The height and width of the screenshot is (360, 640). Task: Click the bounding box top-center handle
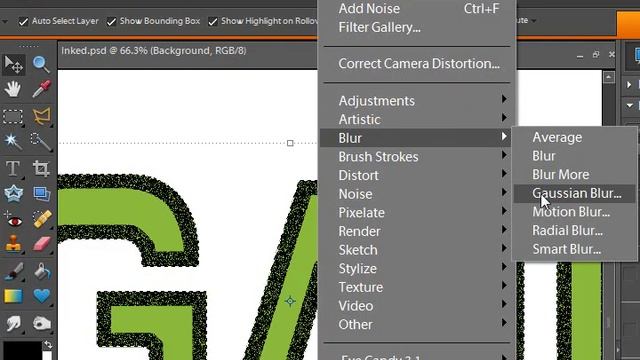[290, 143]
